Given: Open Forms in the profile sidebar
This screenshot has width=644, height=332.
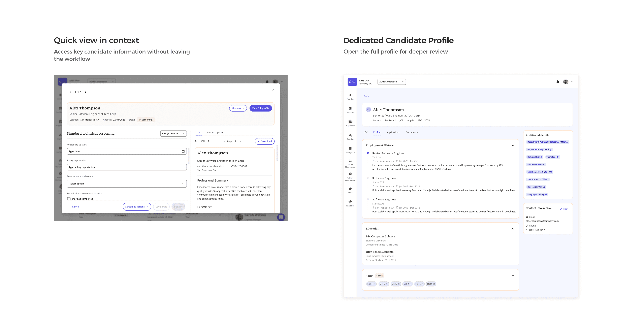Looking at the screenshot, I should 350,190.
